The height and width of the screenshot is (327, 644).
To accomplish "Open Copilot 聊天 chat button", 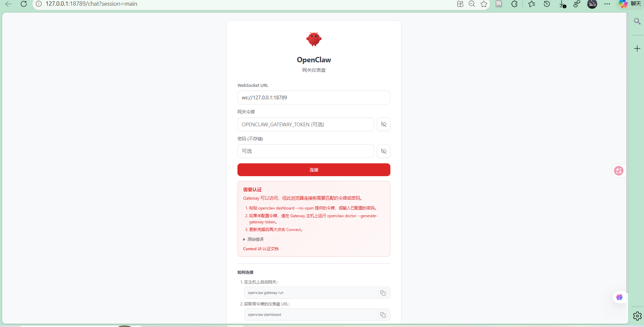I will click(630, 4).
